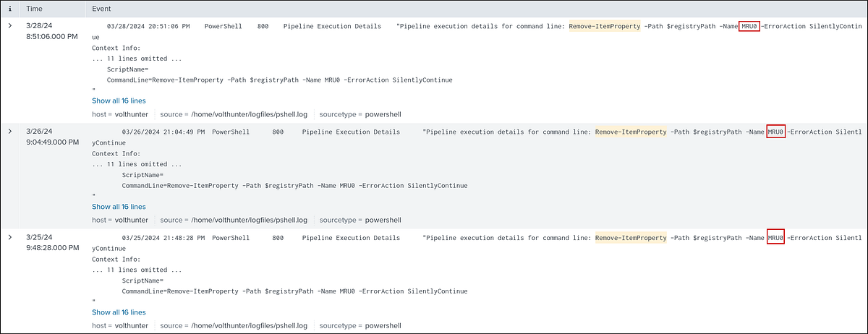Click the info 'i' column header icon
This screenshot has height=334, width=868.
point(9,9)
